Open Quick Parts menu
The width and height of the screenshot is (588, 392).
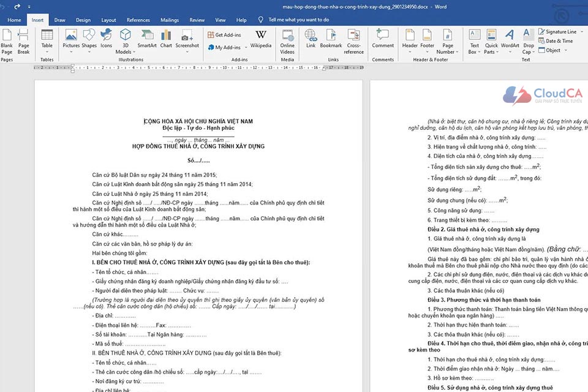click(491, 41)
